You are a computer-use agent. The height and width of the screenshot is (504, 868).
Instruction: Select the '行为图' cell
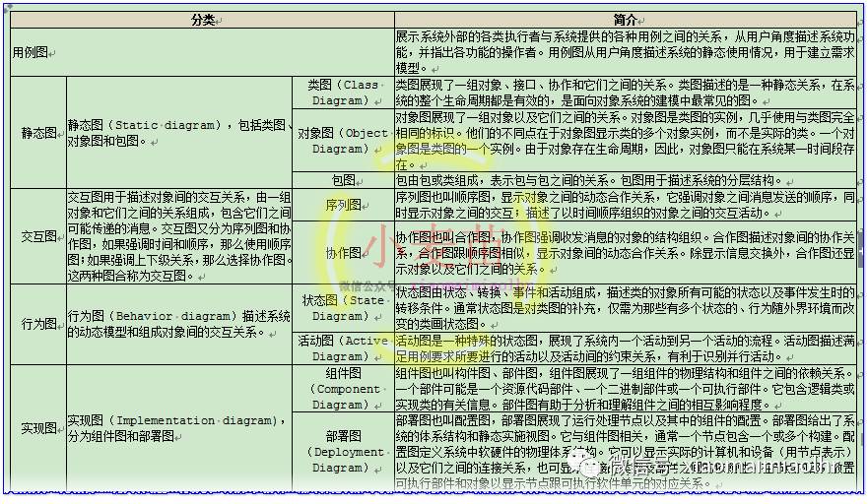(38, 324)
